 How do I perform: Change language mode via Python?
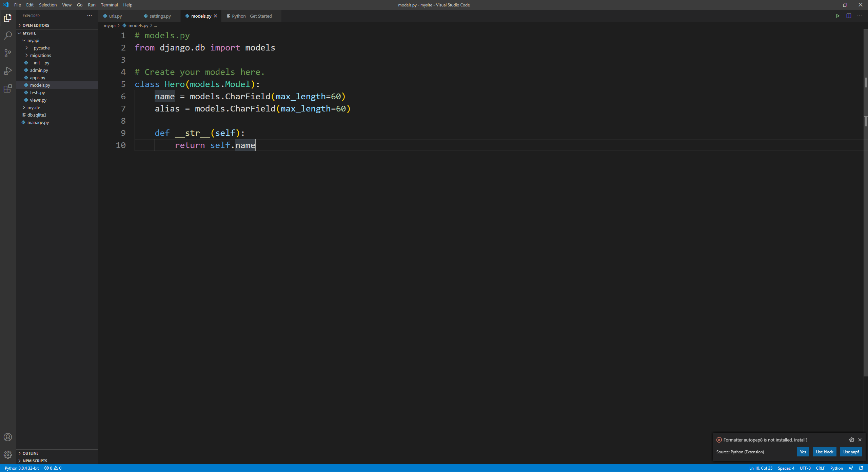point(836,468)
